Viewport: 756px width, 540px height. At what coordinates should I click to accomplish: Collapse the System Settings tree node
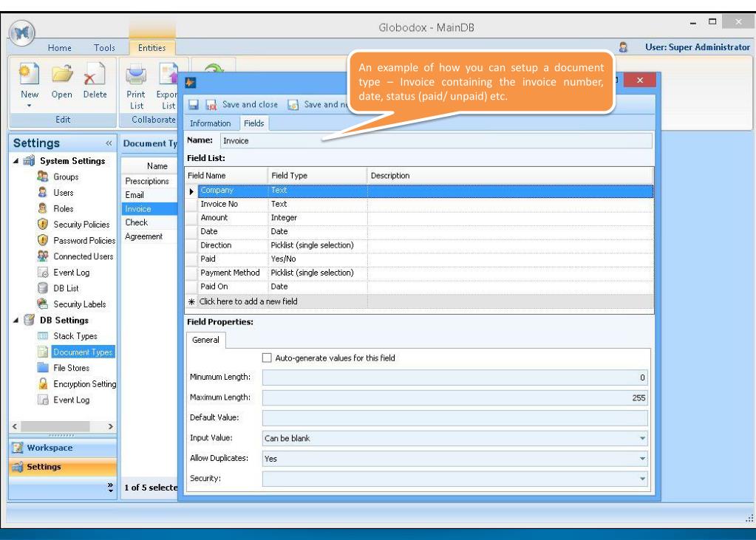(x=16, y=161)
